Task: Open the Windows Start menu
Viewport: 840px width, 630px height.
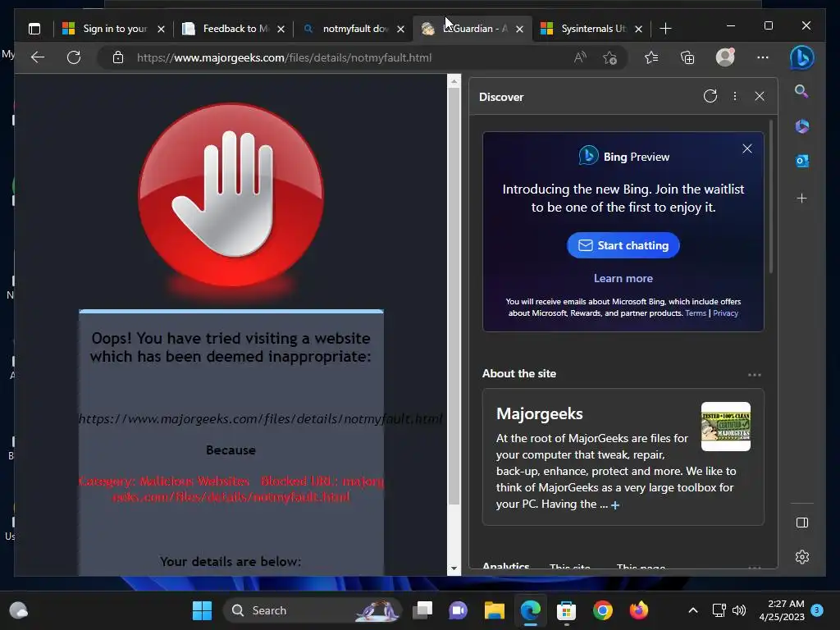Action: pos(202,610)
